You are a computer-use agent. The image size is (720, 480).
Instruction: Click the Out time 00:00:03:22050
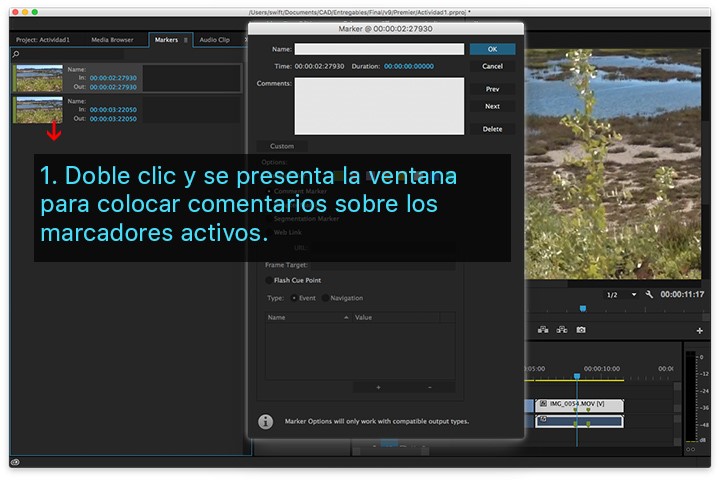[113, 119]
